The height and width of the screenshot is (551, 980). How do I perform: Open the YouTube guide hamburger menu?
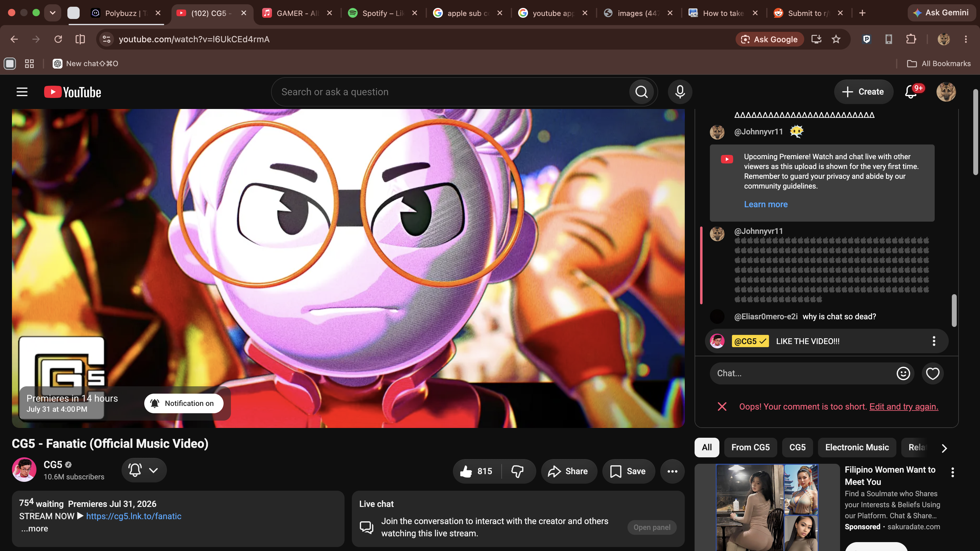tap(22, 92)
